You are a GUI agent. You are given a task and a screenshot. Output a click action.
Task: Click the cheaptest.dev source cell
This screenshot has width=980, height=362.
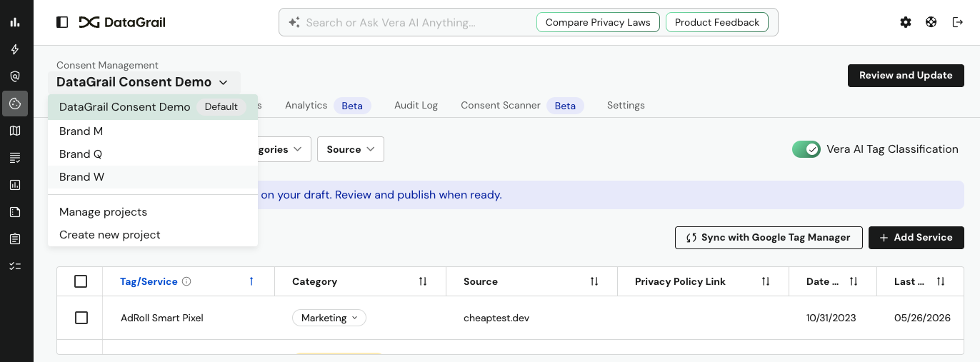coord(496,318)
